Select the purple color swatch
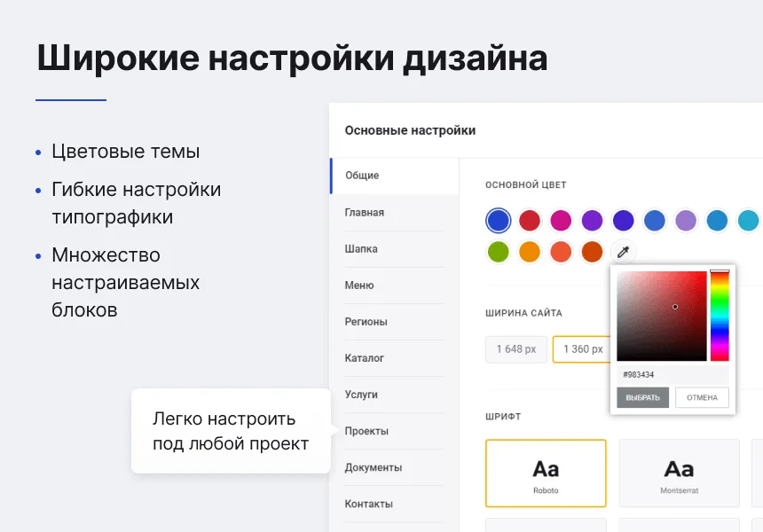Image resolution: width=763 pixels, height=532 pixels. (x=592, y=220)
